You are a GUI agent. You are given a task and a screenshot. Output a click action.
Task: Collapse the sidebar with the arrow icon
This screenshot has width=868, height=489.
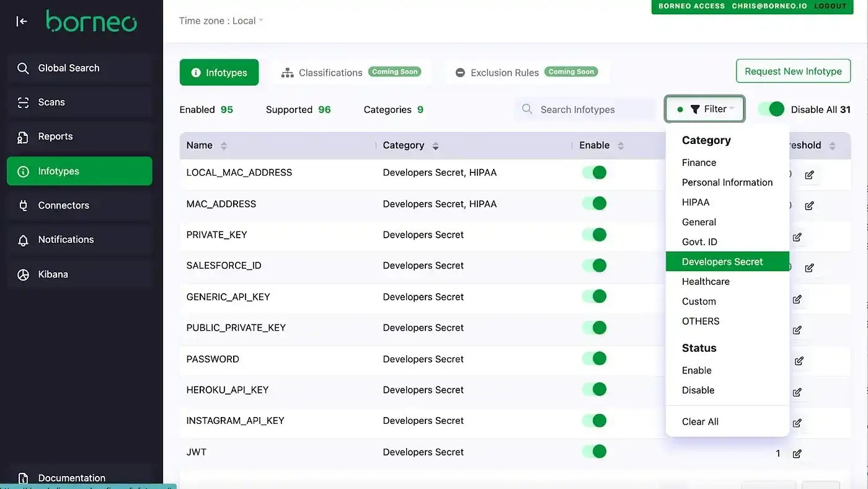(22, 22)
